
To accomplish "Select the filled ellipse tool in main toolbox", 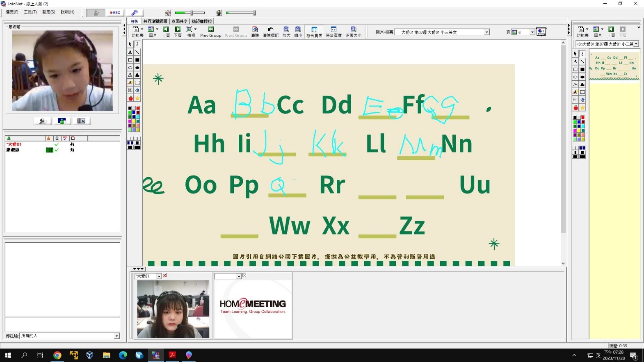I will [x=137, y=68].
